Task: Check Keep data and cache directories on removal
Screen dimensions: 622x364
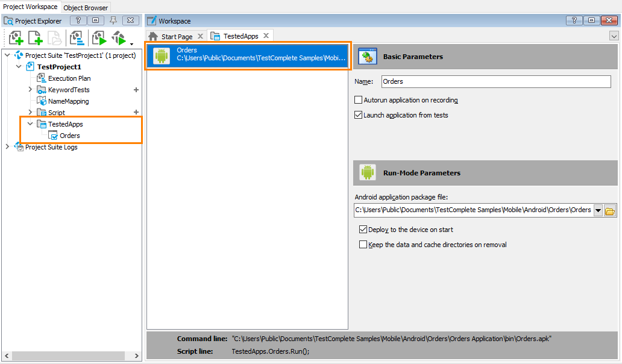Action: click(x=363, y=244)
